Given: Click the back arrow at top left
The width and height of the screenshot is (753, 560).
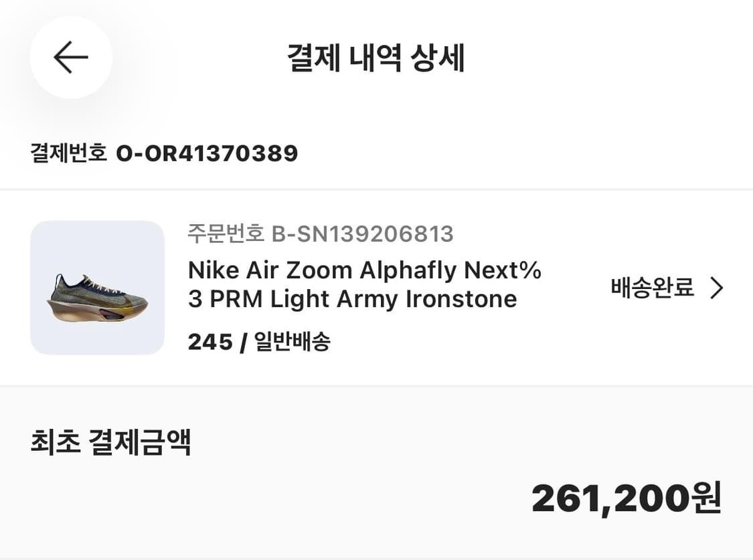Looking at the screenshot, I should (70, 58).
